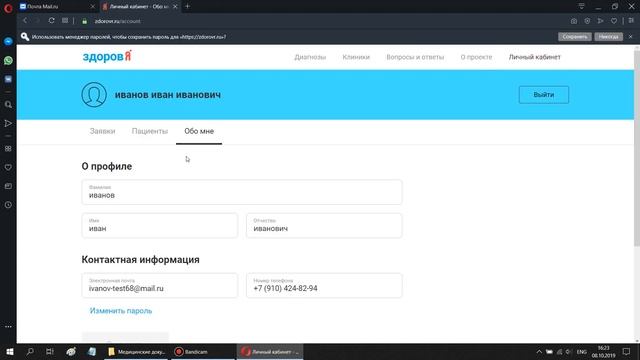This screenshot has height=360, width=640.
Task: Click the profile avatar icon
Action: (94, 95)
